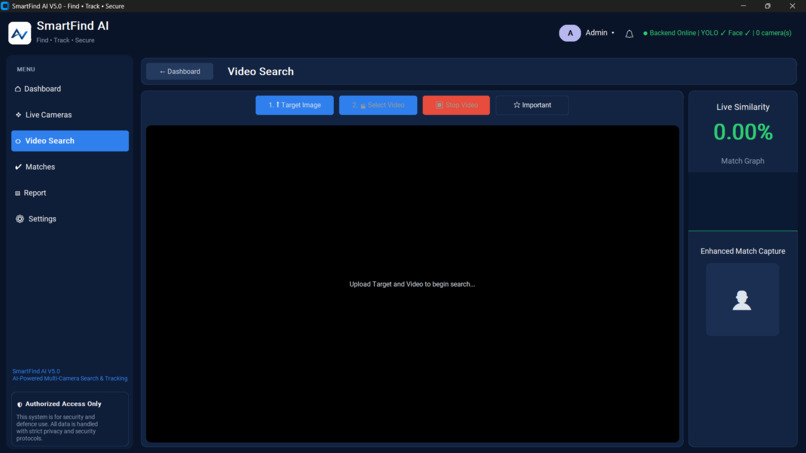This screenshot has width=806, height=453.
Task: Click the Dashboard home icon
Action: point(18,89)
